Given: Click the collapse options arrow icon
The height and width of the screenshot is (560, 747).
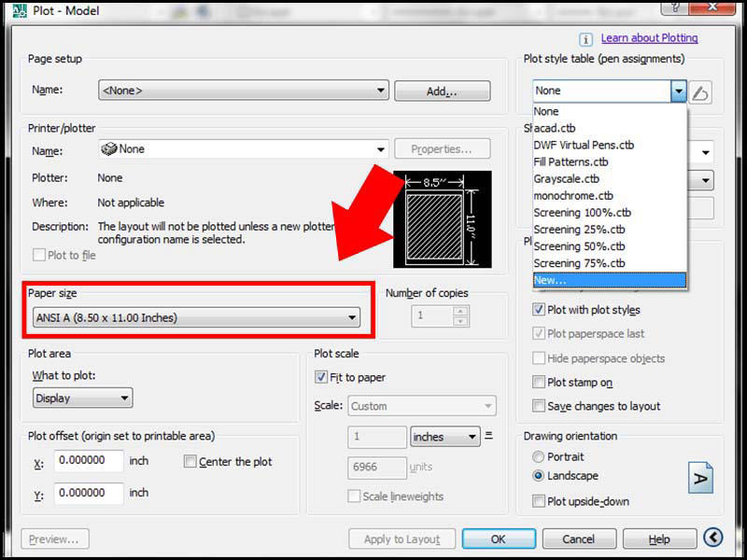Looking at the screenshot, I should coord(713,538).
